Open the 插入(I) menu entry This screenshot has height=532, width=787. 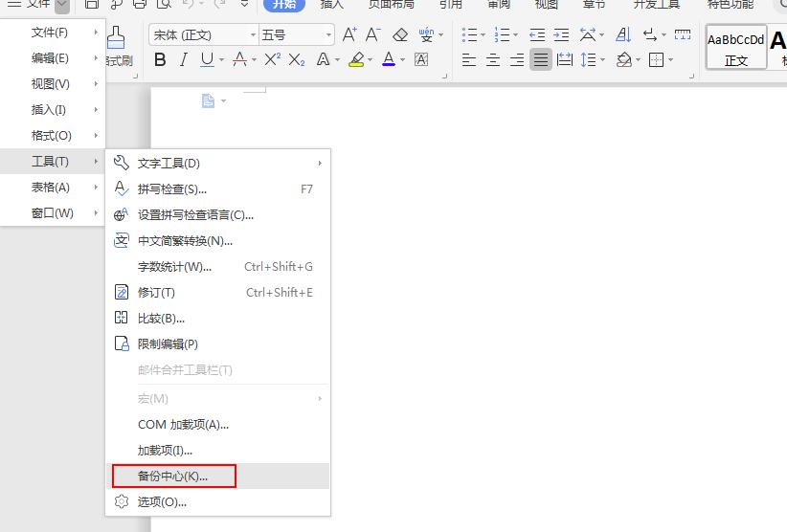tap(53, 110)
